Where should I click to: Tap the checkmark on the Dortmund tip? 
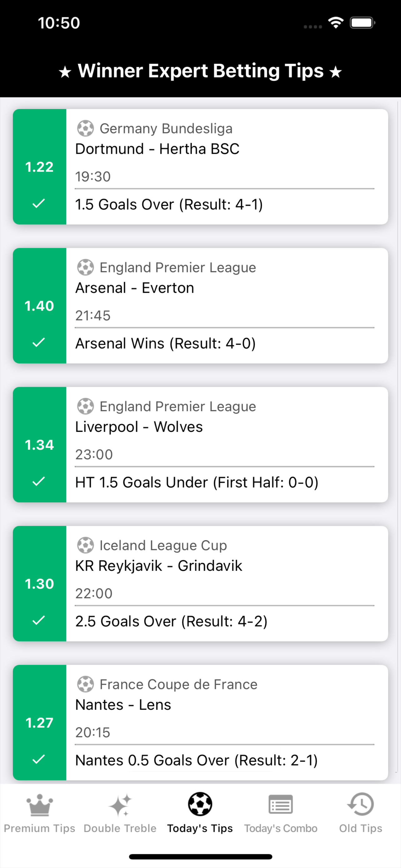click(39, 204)
